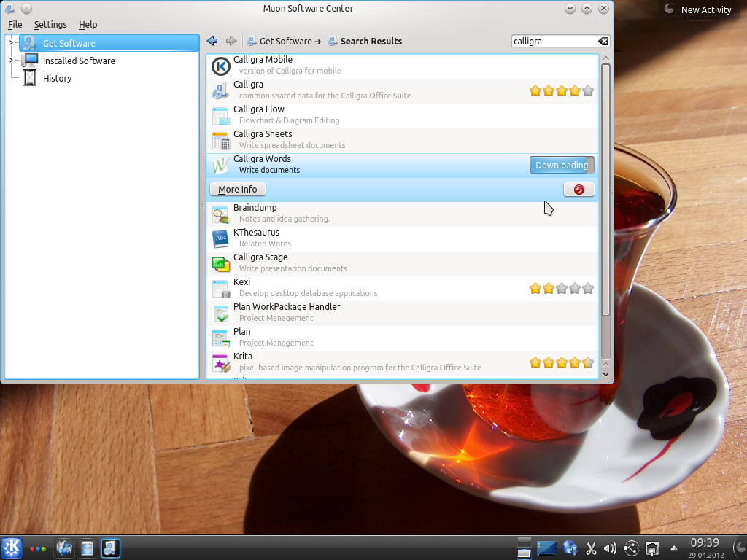Click the Calligra Flow app icon
The width and height of the screenshot is (747, 560).
[x=220, y=116]
